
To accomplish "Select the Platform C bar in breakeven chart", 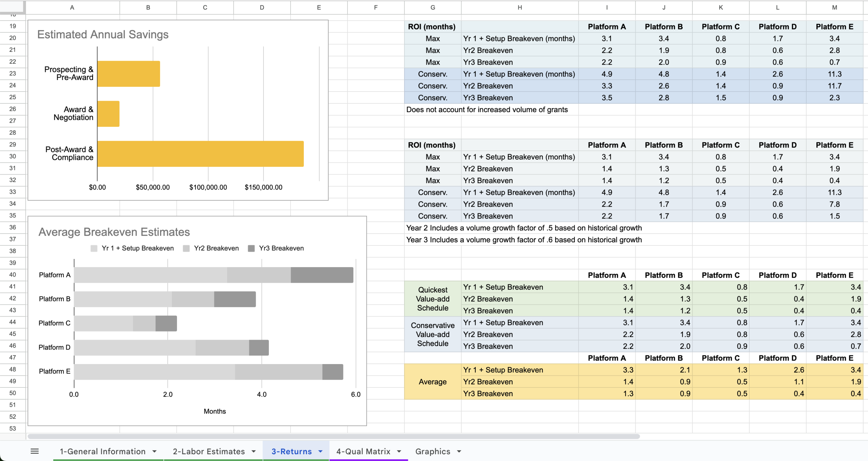I will point(125,323).
